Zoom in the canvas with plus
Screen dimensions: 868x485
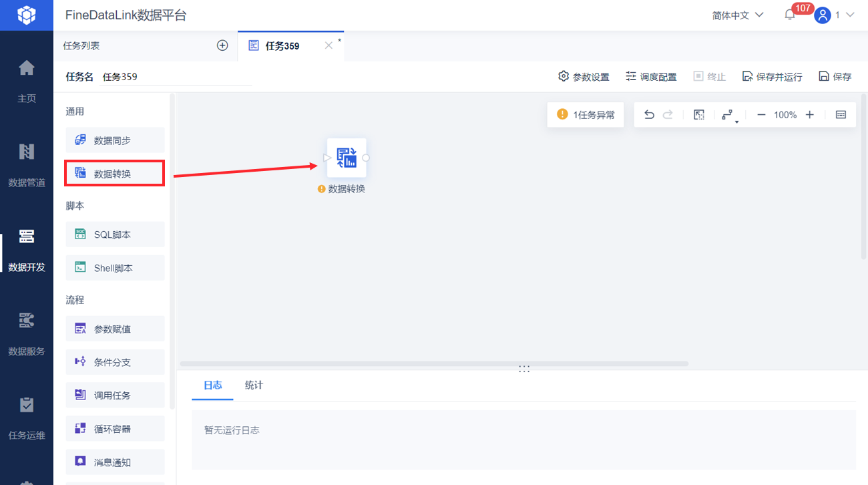coord(810,115)
